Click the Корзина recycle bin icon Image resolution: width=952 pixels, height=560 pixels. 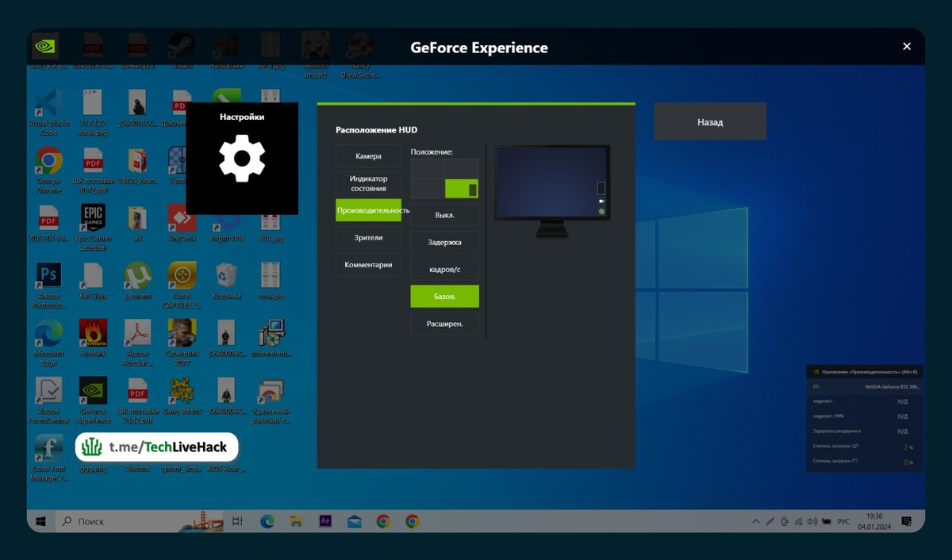click(225, 279)
